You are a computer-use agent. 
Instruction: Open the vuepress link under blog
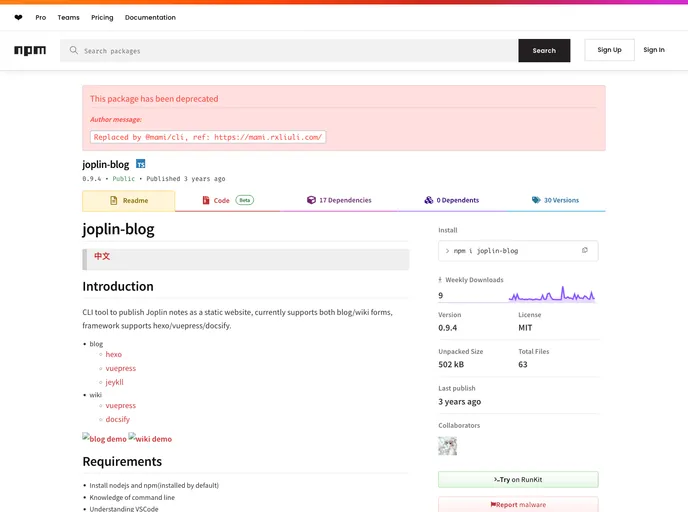click(x=121, y=369)
